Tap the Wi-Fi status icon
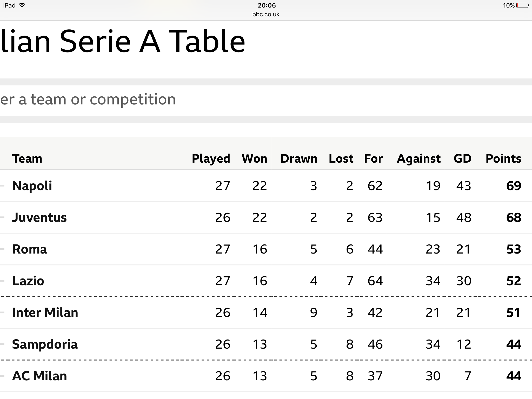The height and width of the screenshot is (399, 532). (x=22, y=5)
